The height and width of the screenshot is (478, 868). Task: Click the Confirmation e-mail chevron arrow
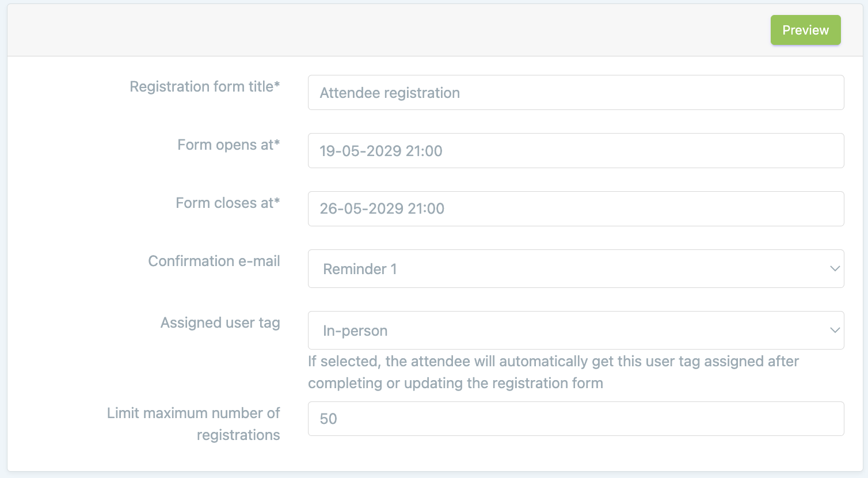click(835, 269)
